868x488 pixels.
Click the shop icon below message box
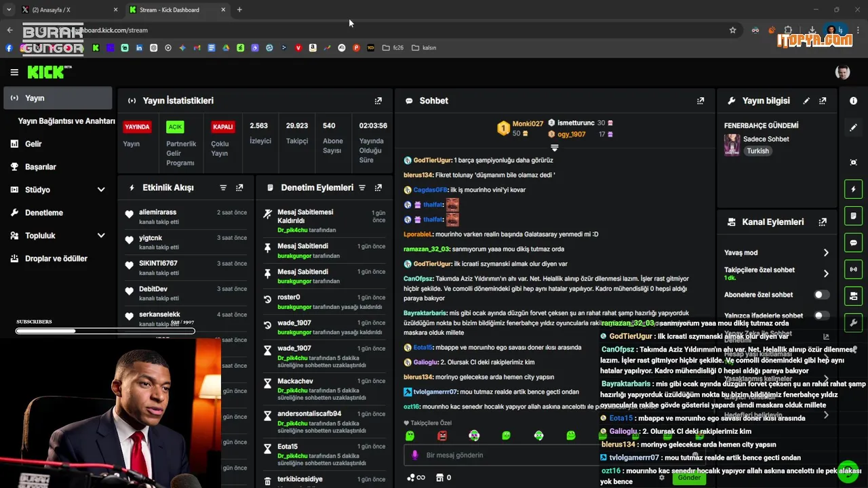coord(439,477)
